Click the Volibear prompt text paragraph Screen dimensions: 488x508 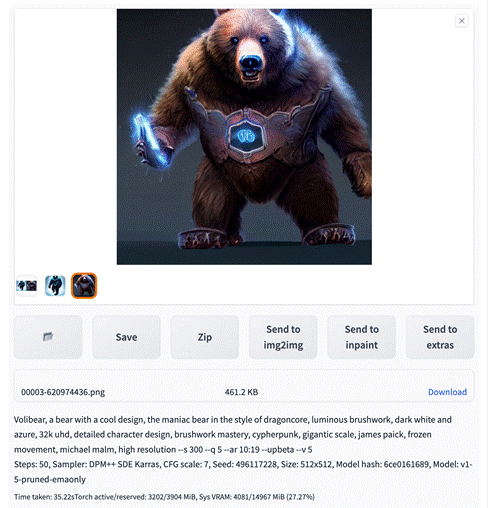tap(233, 434)
